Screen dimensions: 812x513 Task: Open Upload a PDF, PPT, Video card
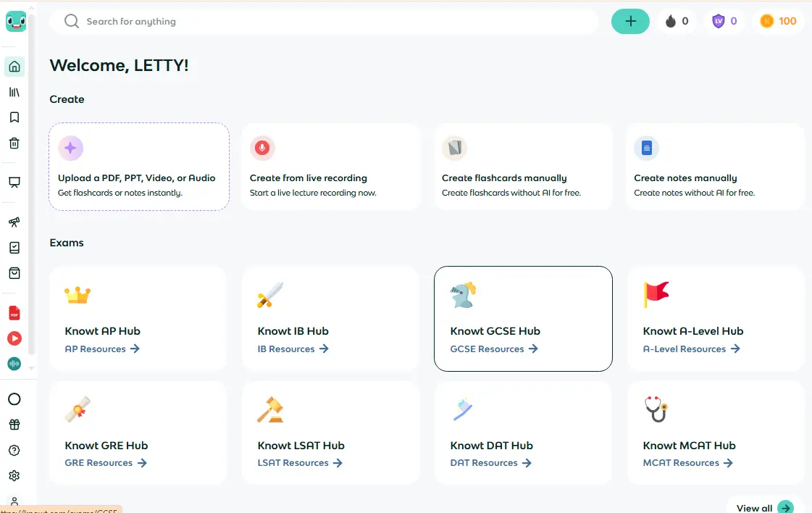(139, 167)
